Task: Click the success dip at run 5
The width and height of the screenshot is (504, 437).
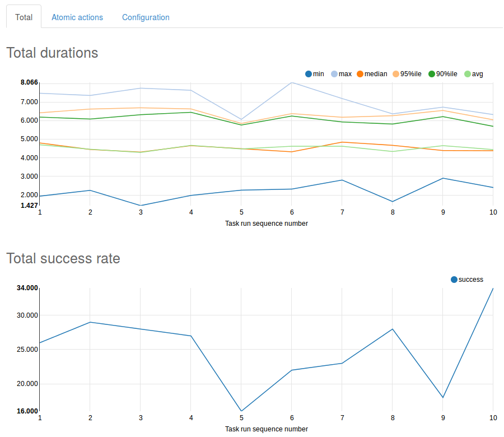Action: tap(241, 410)
